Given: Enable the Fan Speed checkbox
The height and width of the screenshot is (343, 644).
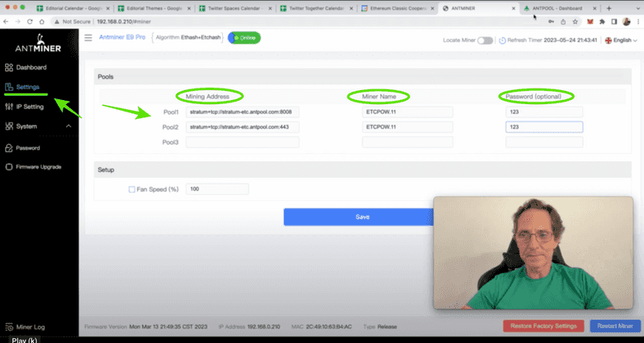Looking at the screenshot, I should [131, 189].
